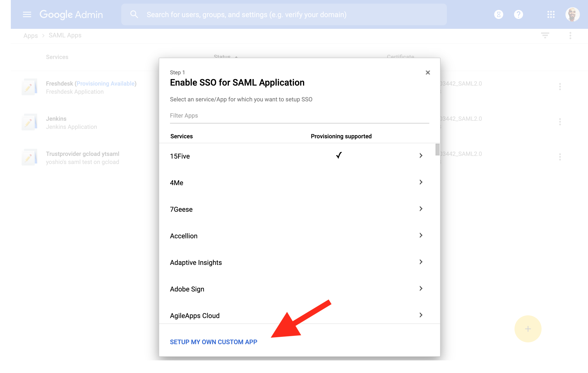Image resolution: width=588 pixels, height=373 pixels.
Task: Open the page-level three-dot menu
Action: point(570,36)
